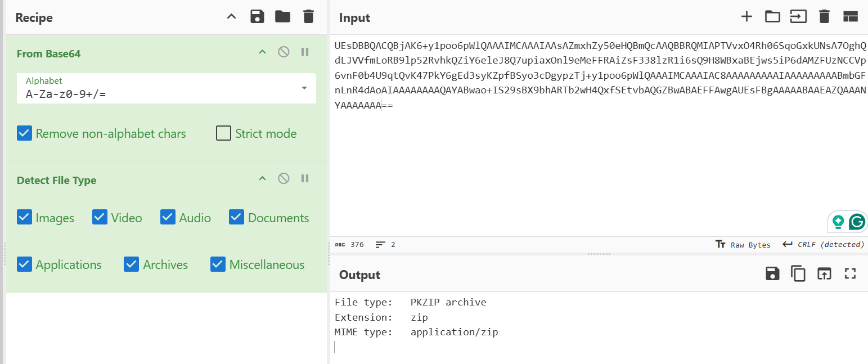Viewport: 868px width, 364px height.
Task: Clear the recipe with trash icon
Action: [x=308, y=17]
